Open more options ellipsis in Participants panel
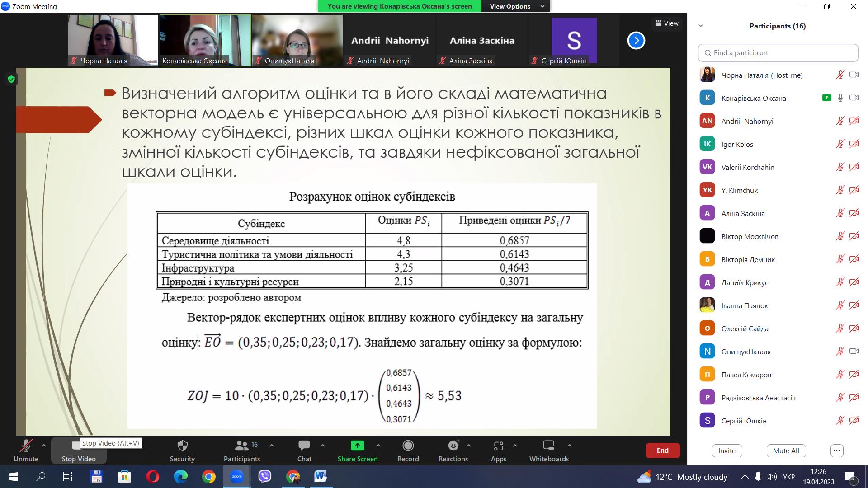This screenshot has height=488, width=868. [837, 450]
